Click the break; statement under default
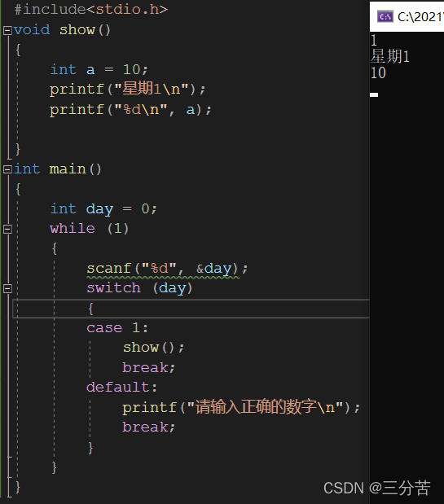The image size is (444, 504). [148, 427]
